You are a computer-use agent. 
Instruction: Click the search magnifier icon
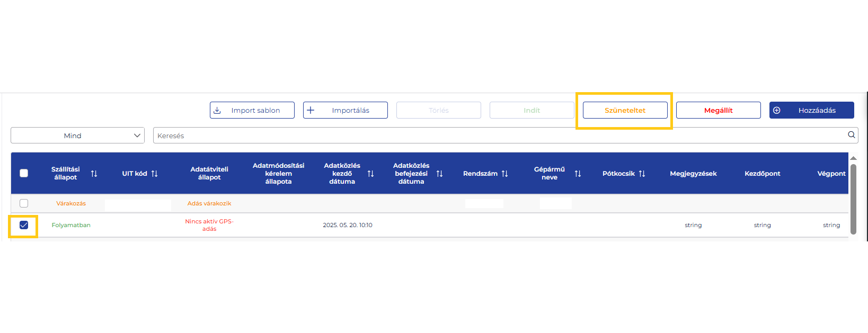coord(851,135)
